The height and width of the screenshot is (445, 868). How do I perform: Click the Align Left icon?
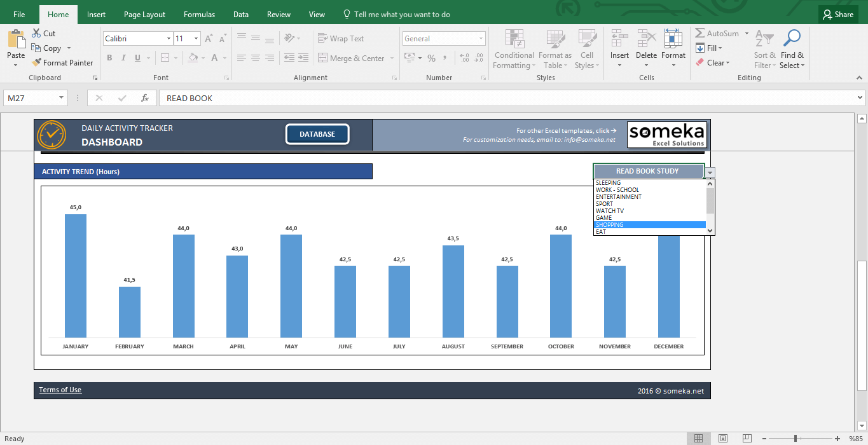coord(241,58)
